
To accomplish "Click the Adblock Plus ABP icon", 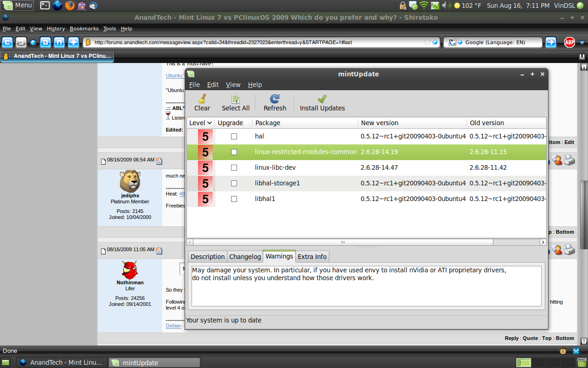I will pos(570,42).
